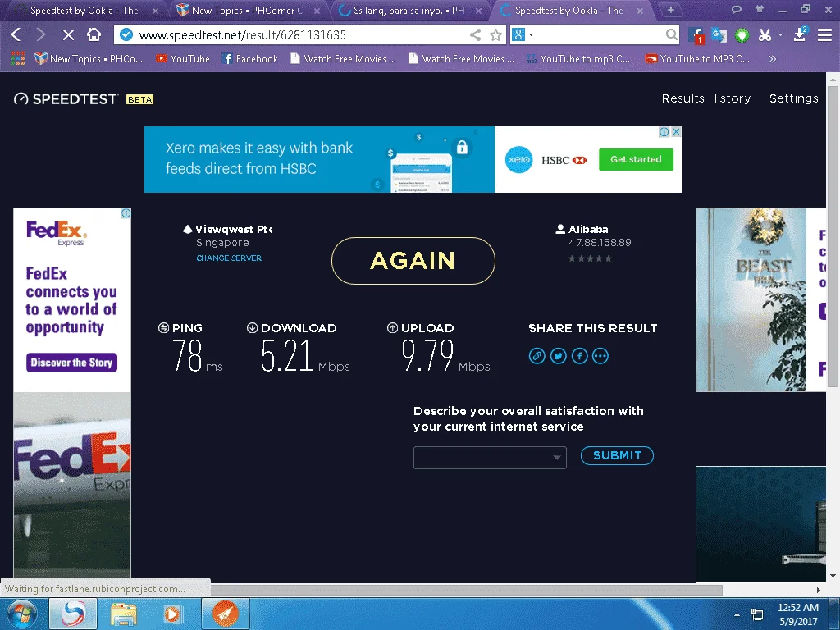Image resolution: width=840 pixels, height=630 pixels.
Task: Switch to the first Speedtest by Ookla tab
Action: pos(84,10)
